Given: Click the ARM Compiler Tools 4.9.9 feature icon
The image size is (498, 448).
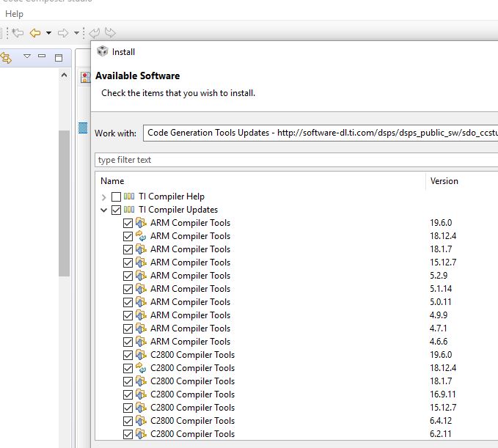Looking at the screenshot, I should [x=141, y=315].
